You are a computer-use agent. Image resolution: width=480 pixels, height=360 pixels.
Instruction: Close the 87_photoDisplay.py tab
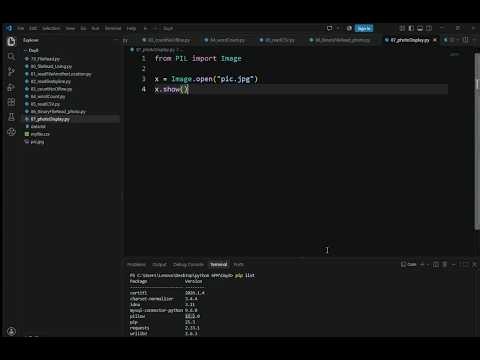click(435, 40)
